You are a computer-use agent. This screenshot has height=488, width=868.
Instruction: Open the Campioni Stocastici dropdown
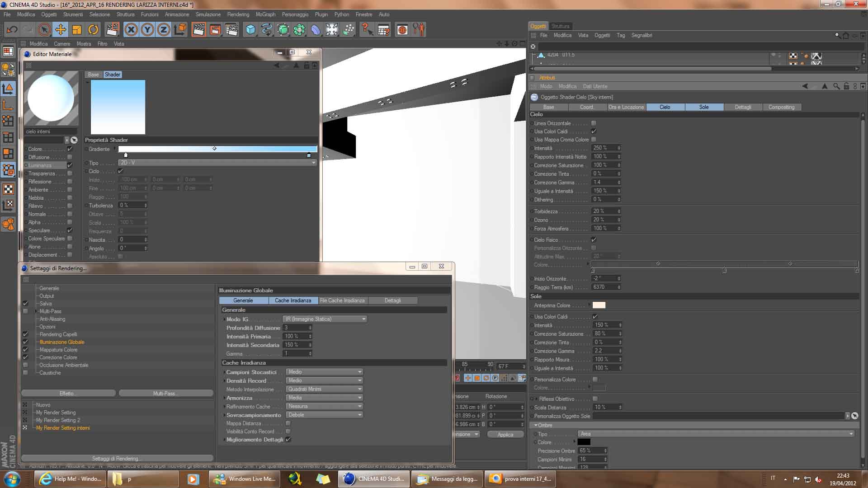click(324, 372)
